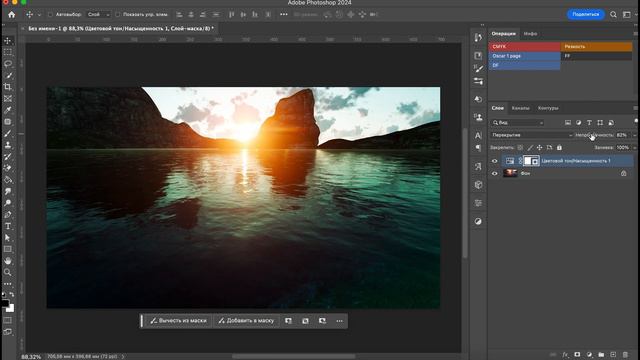Toggle the Автовыбор checkbox
This screenshot has width=640, height=360.
(50, 14)
